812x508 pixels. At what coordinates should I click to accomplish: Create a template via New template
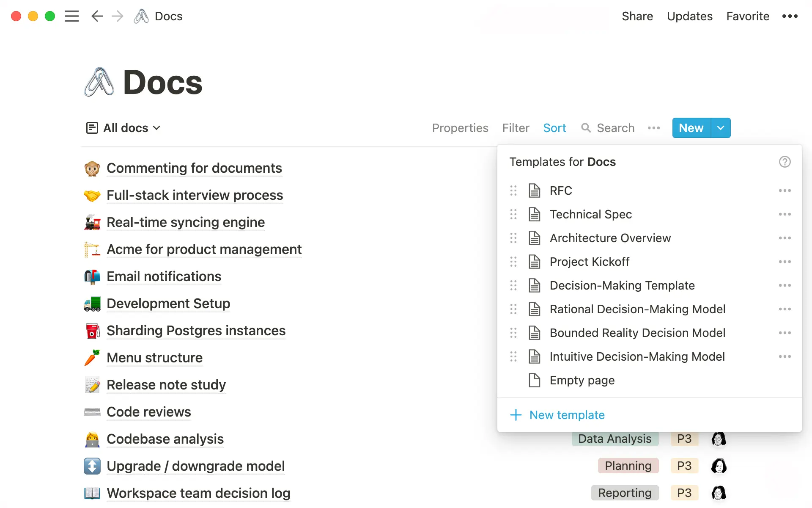click(x=567, y=415)
